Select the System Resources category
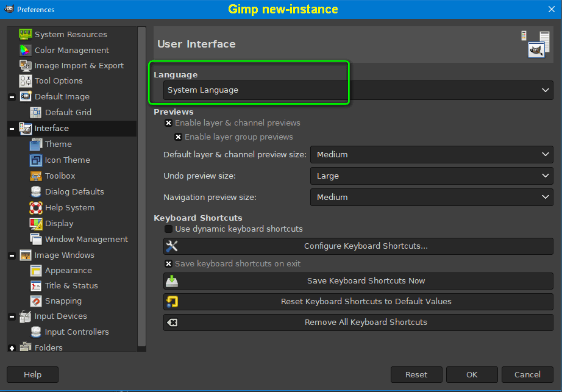562x392 pixels. point(72,34)
